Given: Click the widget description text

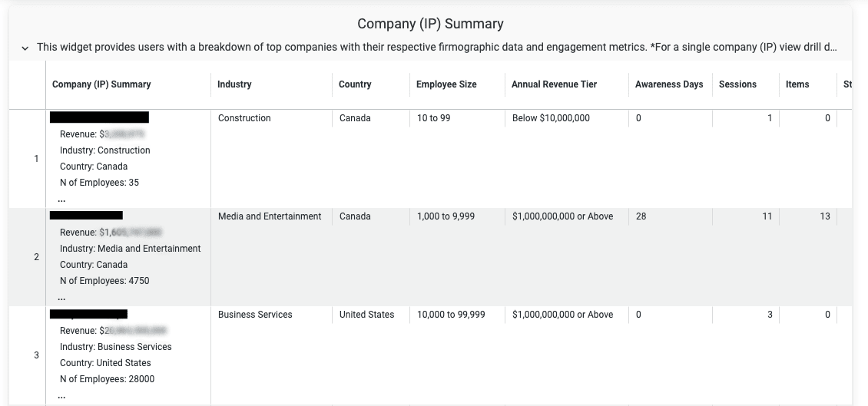Looking at the screenshot, I should [436, 47].
